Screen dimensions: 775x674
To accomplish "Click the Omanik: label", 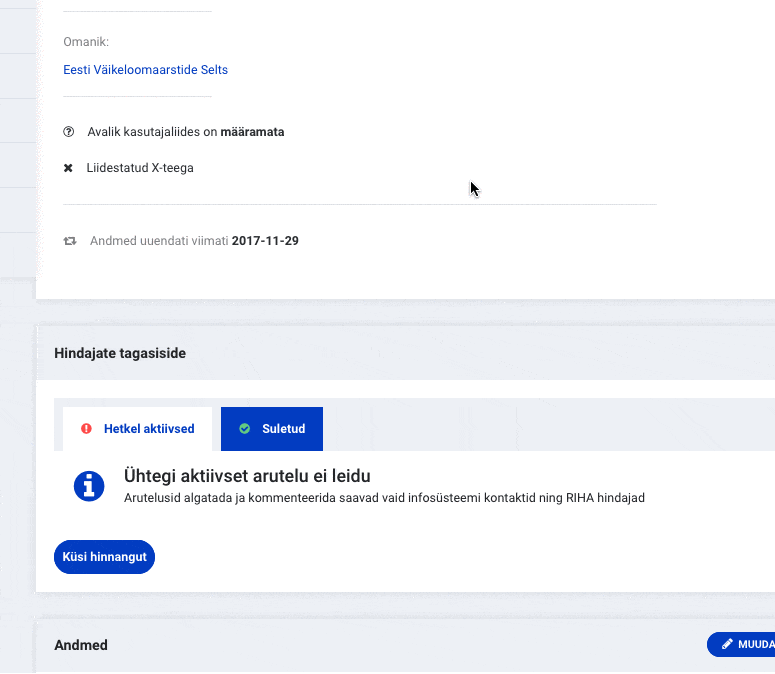I will 86,42.
